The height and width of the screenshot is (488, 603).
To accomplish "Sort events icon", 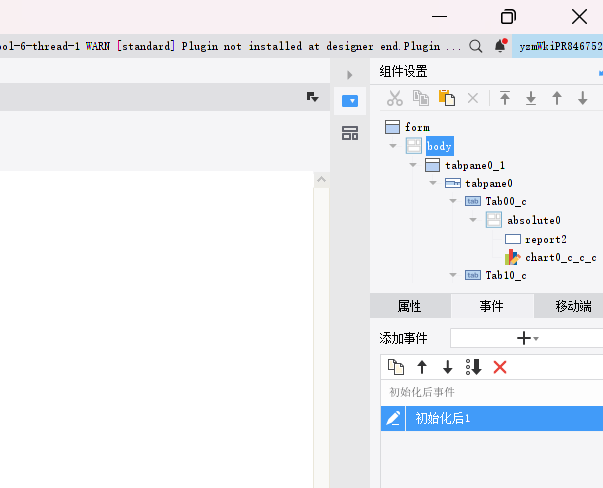I will [x=473, y=367].
